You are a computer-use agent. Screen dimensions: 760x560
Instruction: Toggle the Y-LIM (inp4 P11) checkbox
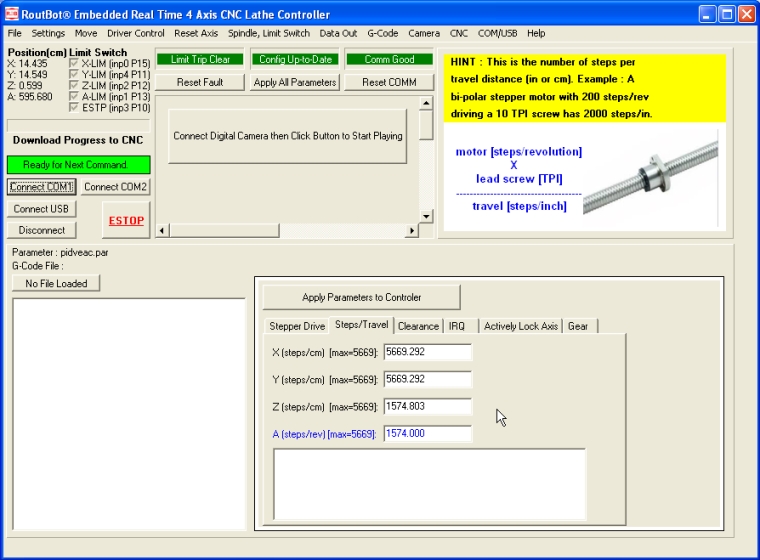click(74, 75)
